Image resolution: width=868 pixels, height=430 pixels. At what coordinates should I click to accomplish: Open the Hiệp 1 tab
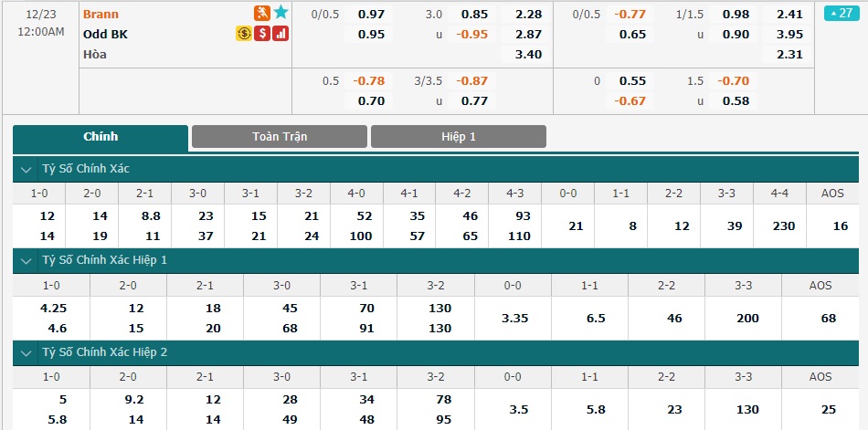point(459,136)
